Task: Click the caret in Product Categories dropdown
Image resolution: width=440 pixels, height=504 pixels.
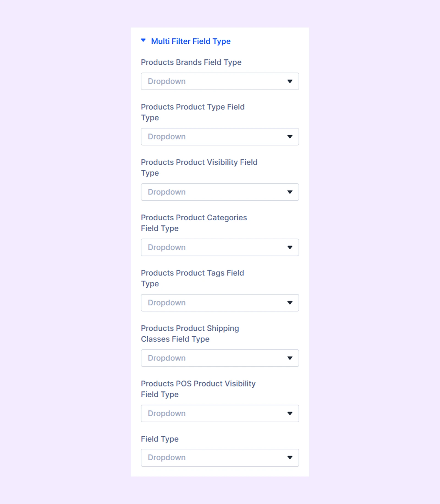Action: point(290,247)
